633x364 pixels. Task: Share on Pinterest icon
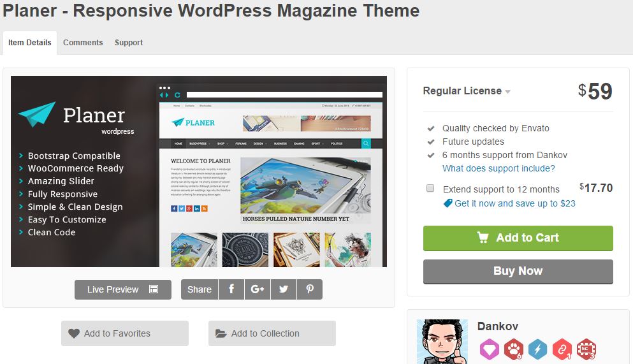(x=310, y=289)
